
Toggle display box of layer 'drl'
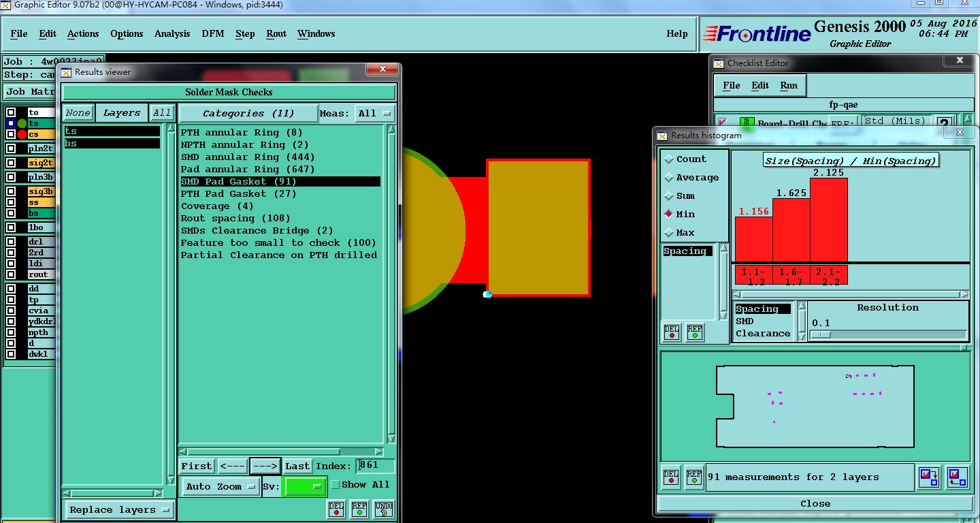tap(11, 242)
